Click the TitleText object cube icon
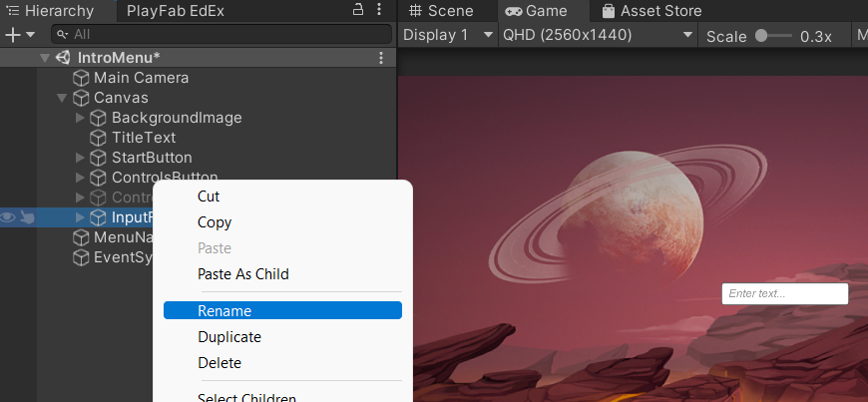This screenshot has width=868, height=402. [98, 138]
